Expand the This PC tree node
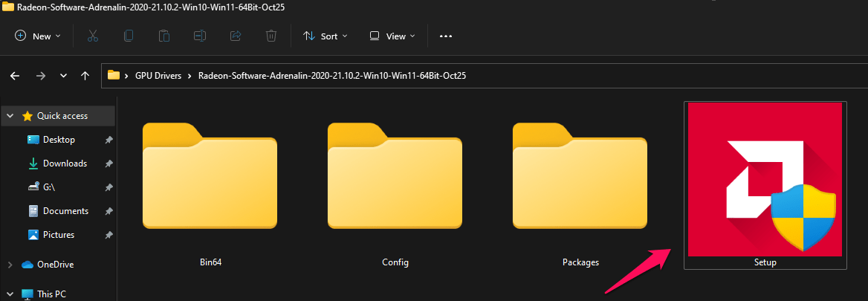This screenshot has height=301, width=868. (10, 294)
